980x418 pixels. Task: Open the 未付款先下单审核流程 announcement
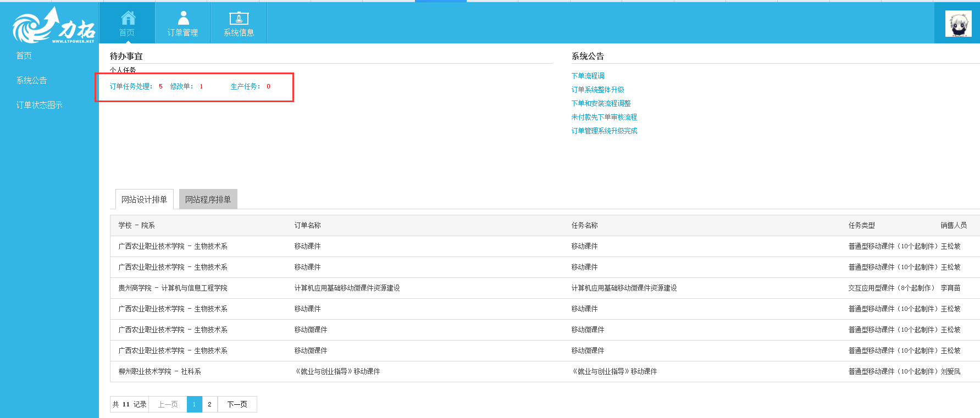[604, 117]
